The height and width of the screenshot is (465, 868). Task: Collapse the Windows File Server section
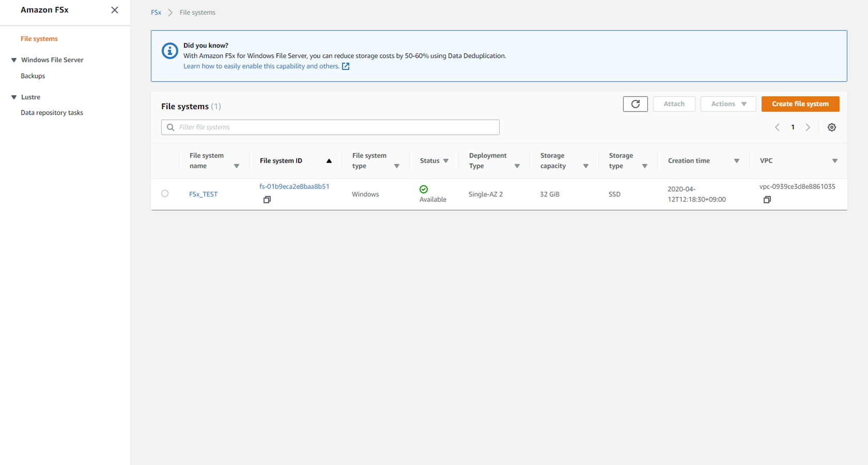(x=14, y=60)
